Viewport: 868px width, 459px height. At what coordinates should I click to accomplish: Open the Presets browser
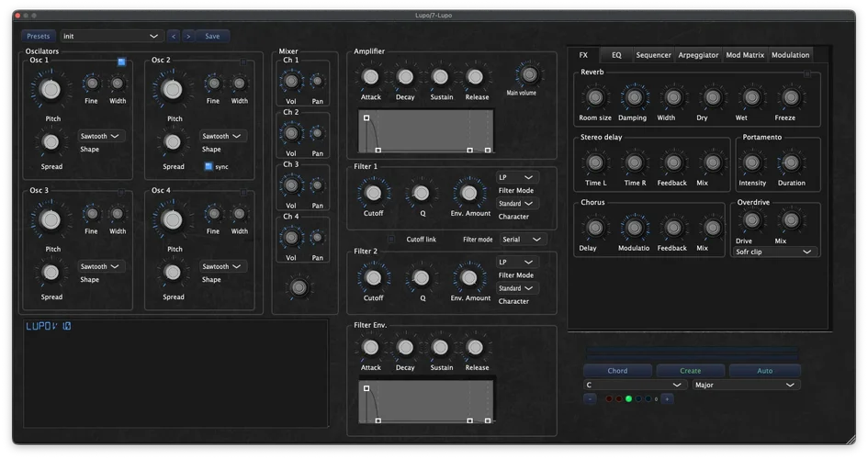(x=39, y=36)
